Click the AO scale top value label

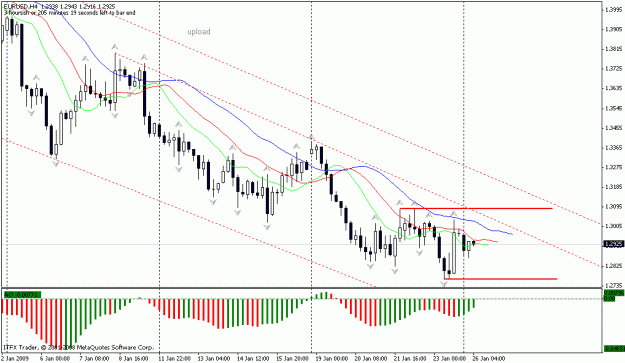pyautogui.click(x=614, y=293)
